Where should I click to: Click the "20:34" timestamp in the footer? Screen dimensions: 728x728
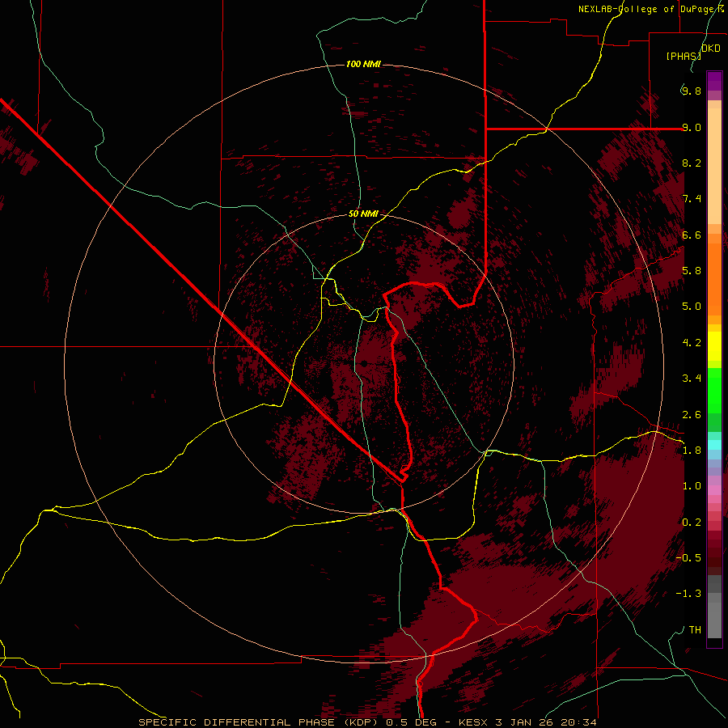tap(578, 722)
